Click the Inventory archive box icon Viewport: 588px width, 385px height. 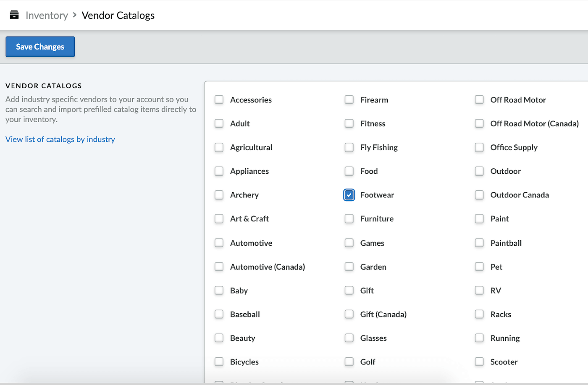click(x=14, y=15)
